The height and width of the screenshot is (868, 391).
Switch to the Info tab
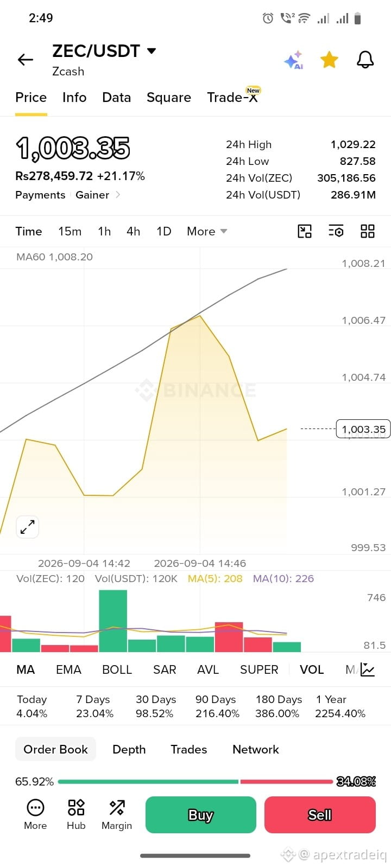74,97
